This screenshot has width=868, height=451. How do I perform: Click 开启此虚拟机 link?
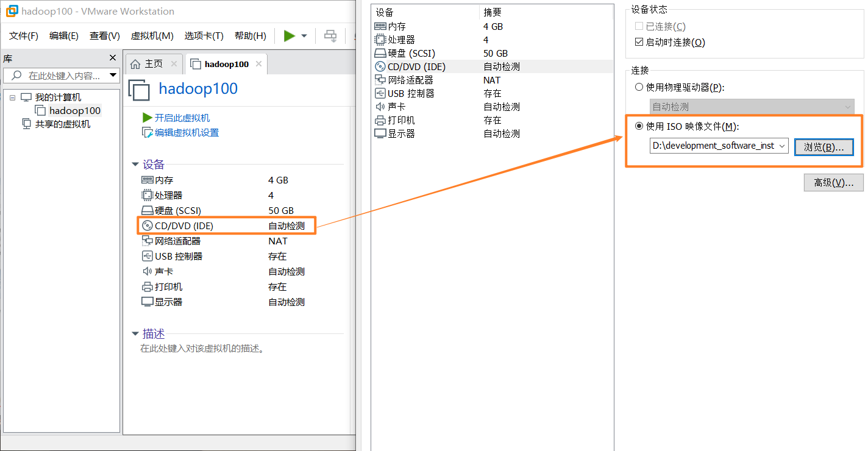182,118
